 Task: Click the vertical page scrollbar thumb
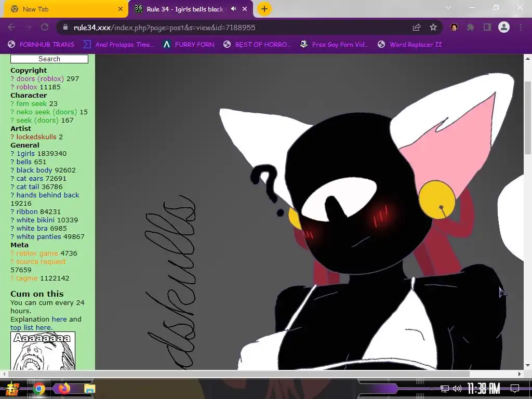click(x=528, y=118)
